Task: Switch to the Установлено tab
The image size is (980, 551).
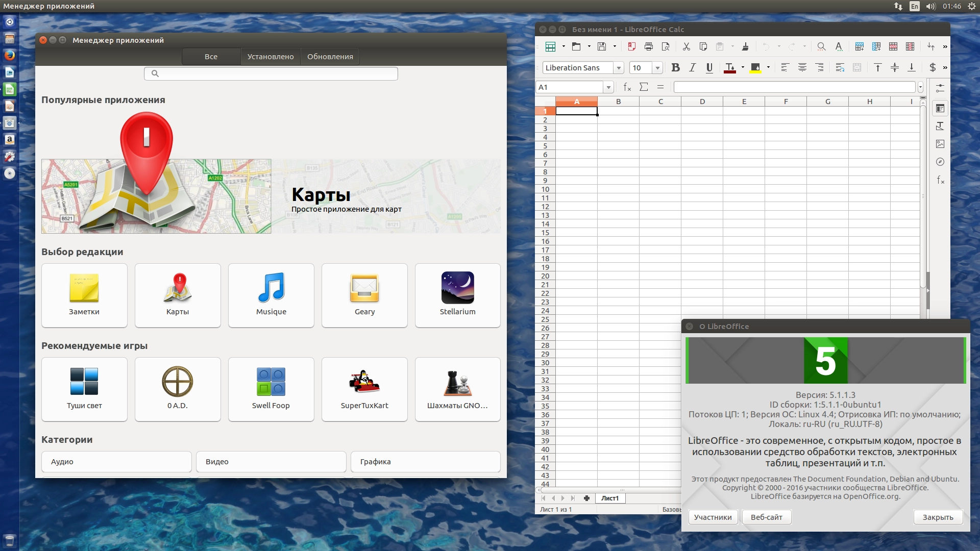Action: coord(271,57)
